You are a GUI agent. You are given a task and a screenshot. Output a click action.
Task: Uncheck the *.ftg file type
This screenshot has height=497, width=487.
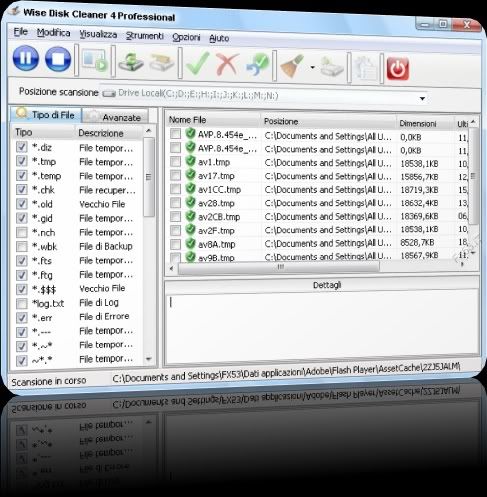point(21,275)
